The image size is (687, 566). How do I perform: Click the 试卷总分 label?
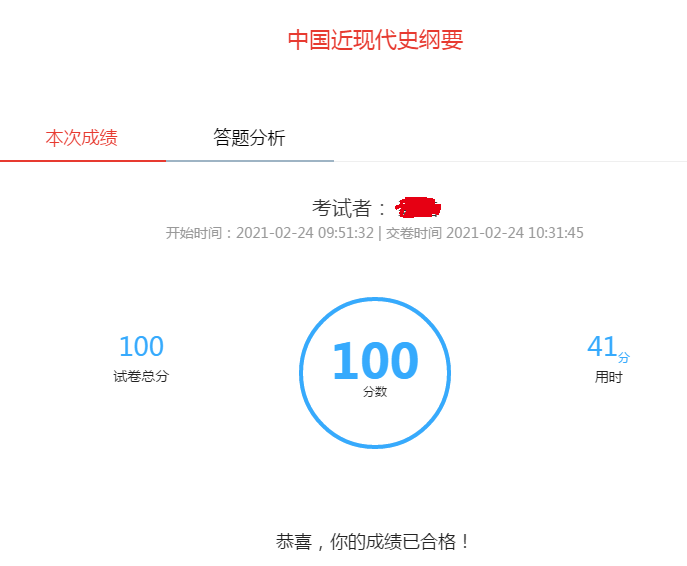click(x=141, y=376)
